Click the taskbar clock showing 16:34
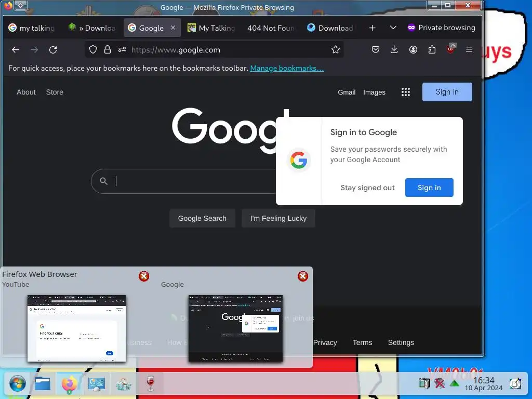 tap(484, 384)
